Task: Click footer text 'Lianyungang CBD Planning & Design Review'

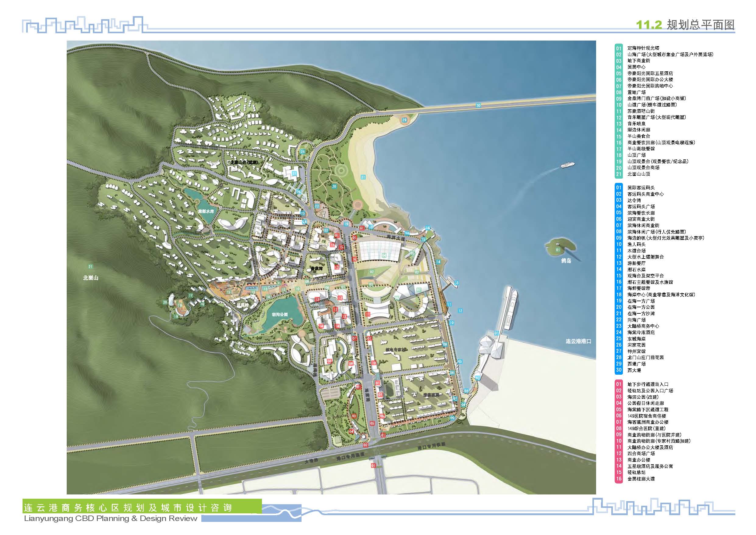Action: (x=111, y=519)
